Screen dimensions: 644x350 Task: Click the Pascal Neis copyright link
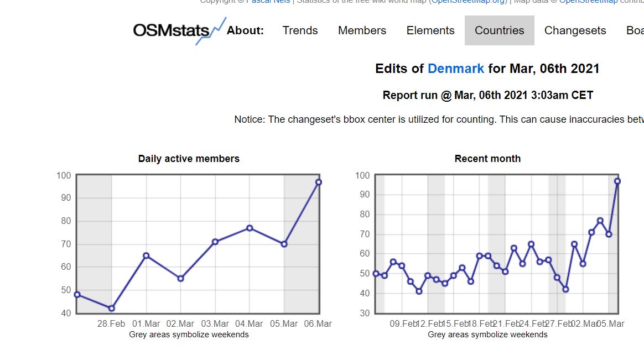268,2
